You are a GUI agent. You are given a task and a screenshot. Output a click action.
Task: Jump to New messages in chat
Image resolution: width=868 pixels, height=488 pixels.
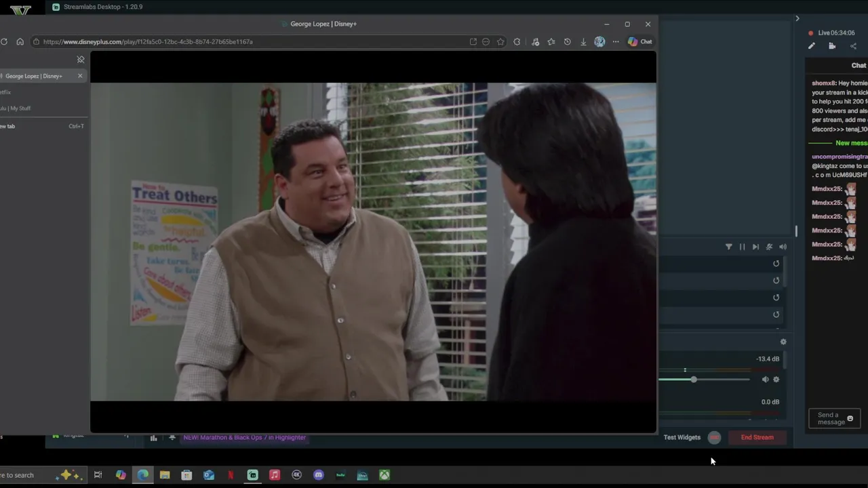(x=851, y=143)
